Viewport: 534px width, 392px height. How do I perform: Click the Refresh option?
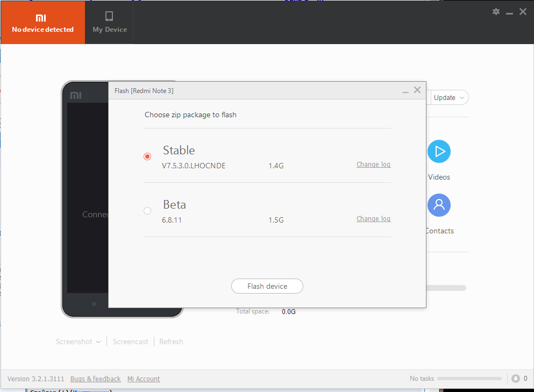point(171,341)
